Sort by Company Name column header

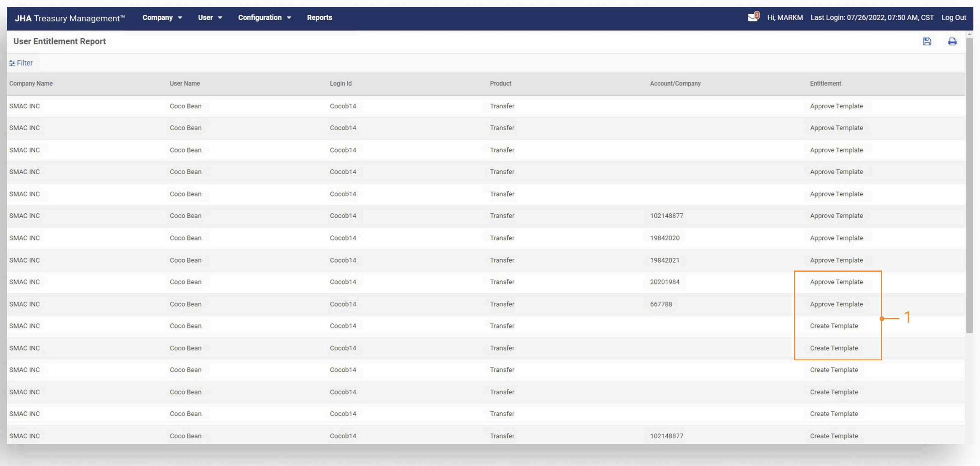click(x=31, y=83)
